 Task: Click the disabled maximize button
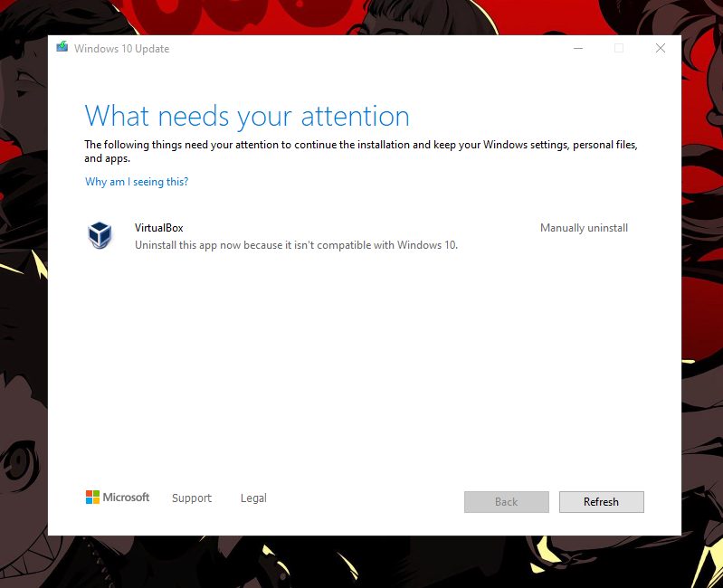619,48
